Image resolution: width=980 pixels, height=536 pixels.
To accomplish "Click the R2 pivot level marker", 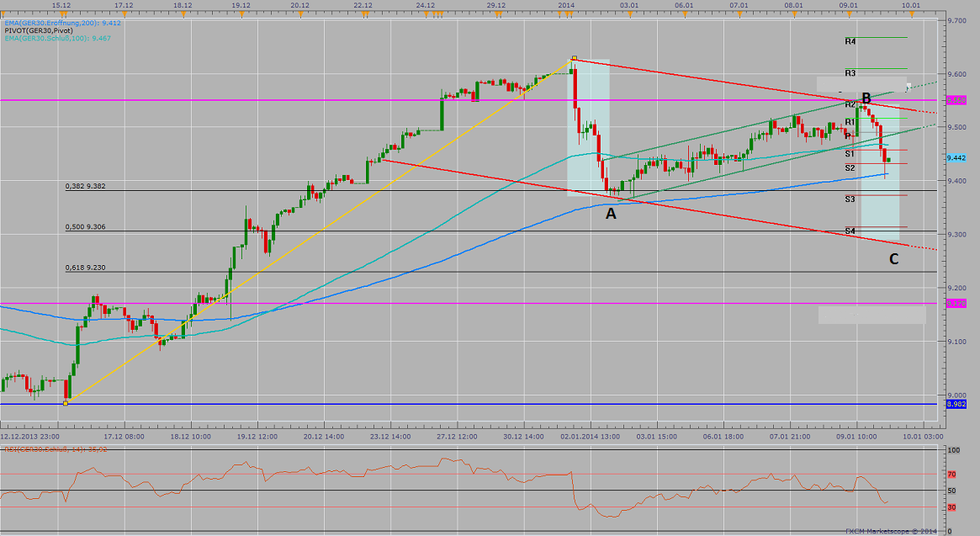I will coord(848,105).
